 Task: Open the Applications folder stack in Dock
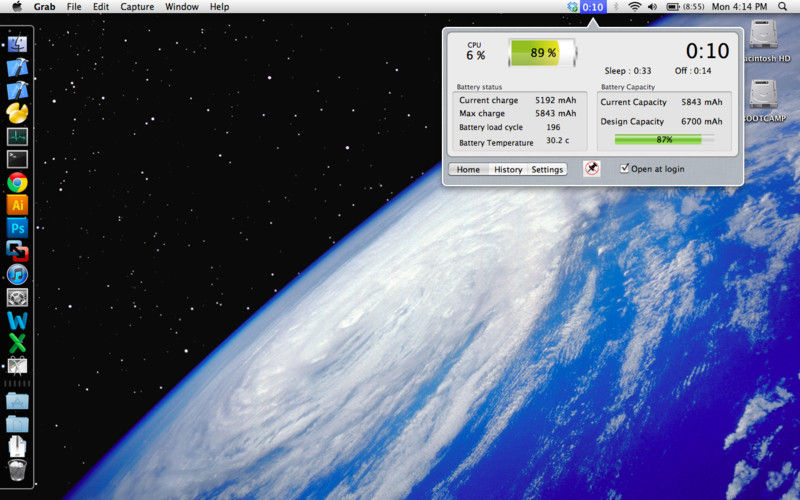point(17,401)
